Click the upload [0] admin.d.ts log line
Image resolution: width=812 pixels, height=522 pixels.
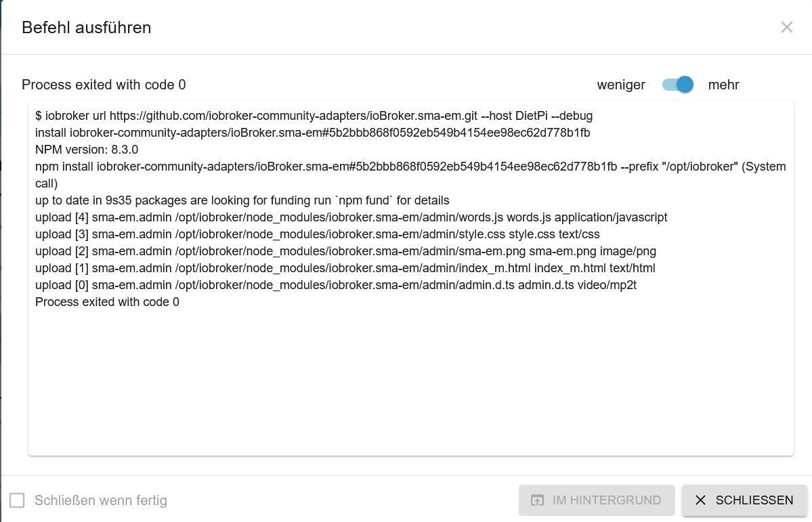336,285
